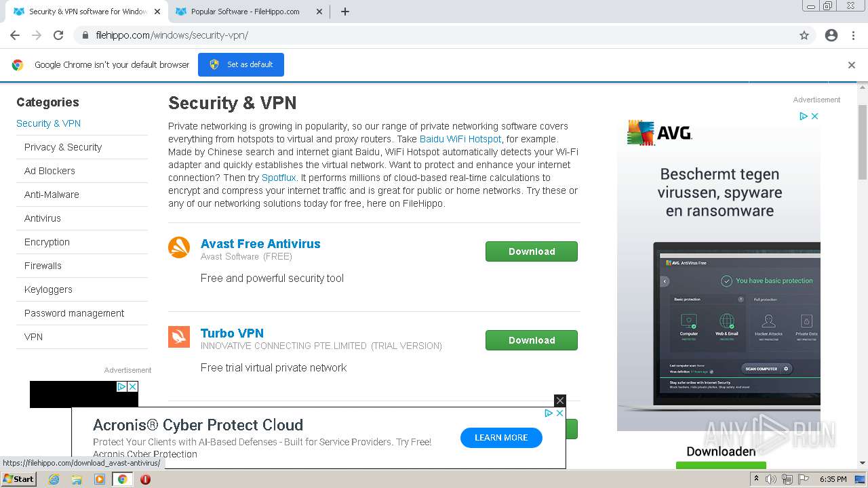This screenshot has height=488, width=868.
Task: Switch to the Popular Software FileHippo tab
Action: pyautogui.click(x=244, y=12)
